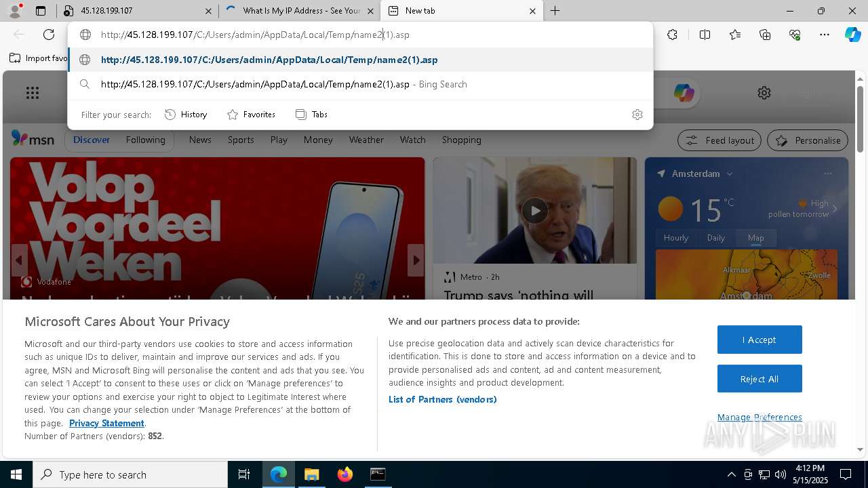
Task: Select the Discover feed tab
Action: click(92, 140)
